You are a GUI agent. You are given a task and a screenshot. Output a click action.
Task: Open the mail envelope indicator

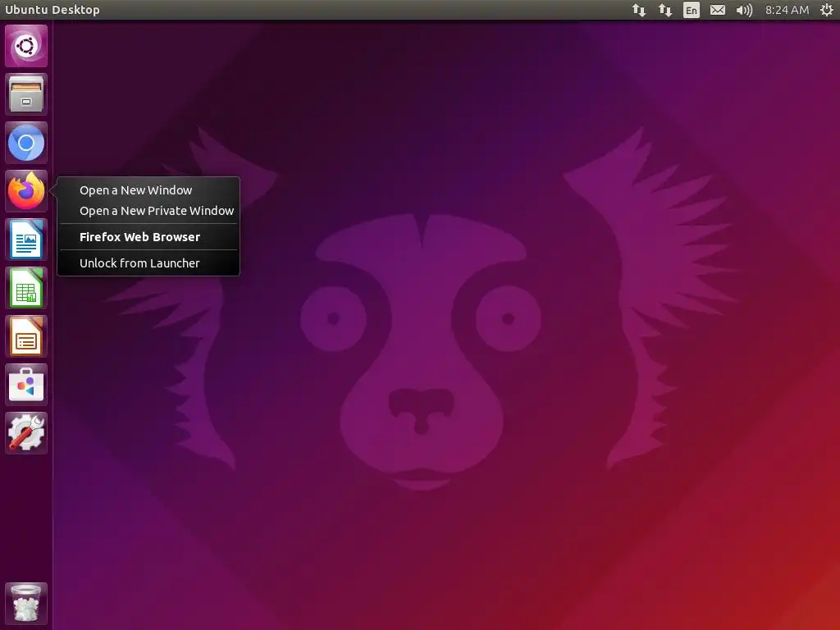tap(717, 10)
